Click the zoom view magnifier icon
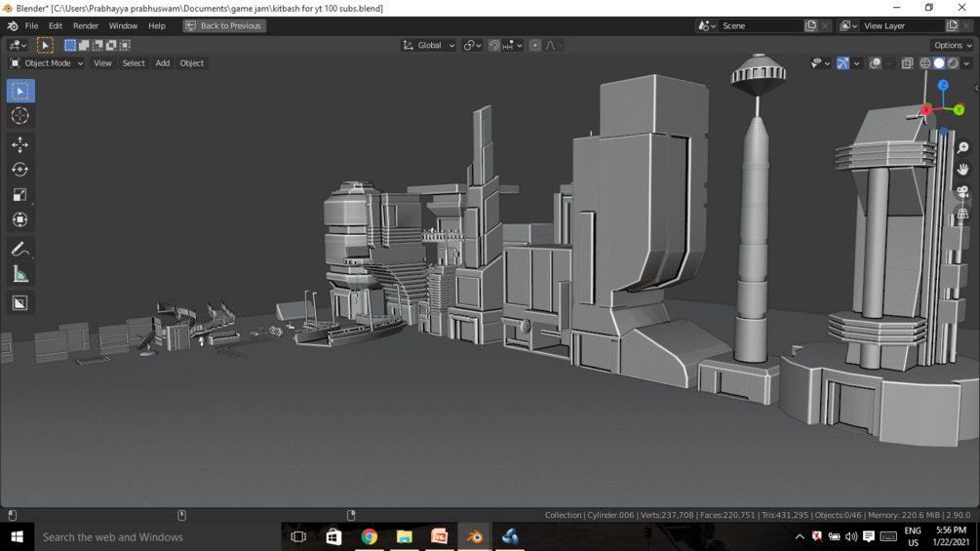 click(962, 148)
